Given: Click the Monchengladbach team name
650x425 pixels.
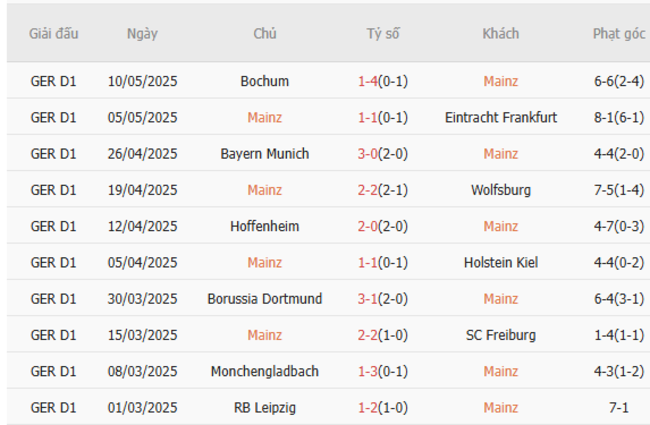Looking at the screenshot, I should (265, 371).
